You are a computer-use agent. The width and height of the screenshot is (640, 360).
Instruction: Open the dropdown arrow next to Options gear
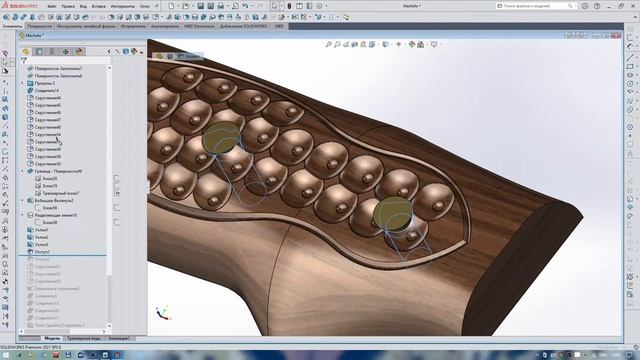326,6
